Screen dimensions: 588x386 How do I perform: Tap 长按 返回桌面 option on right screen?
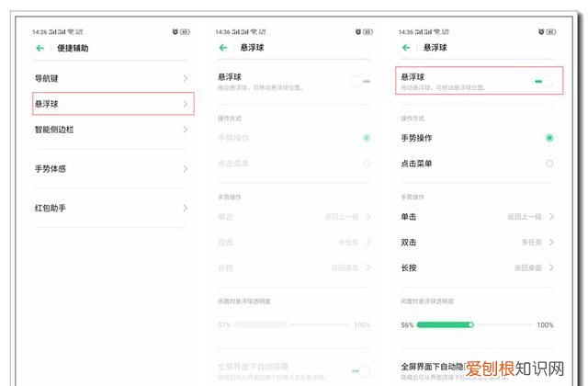[477, 267]
